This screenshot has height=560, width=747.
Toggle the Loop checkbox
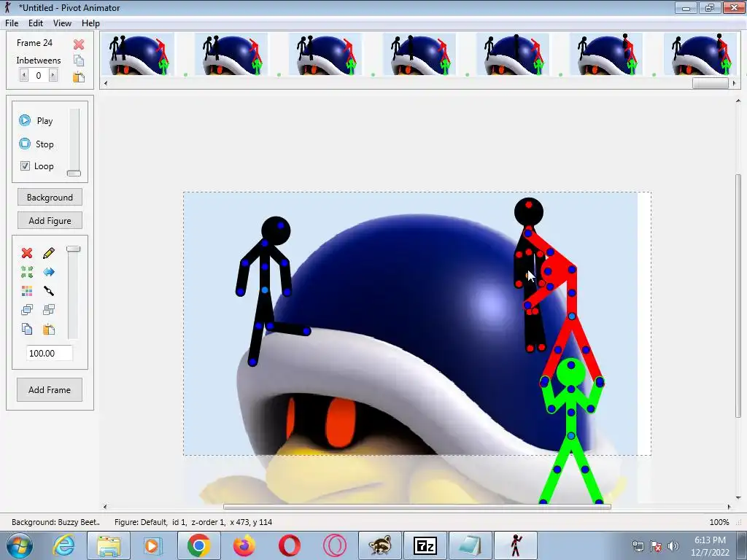pyautogui.click(x=26, y=166)
